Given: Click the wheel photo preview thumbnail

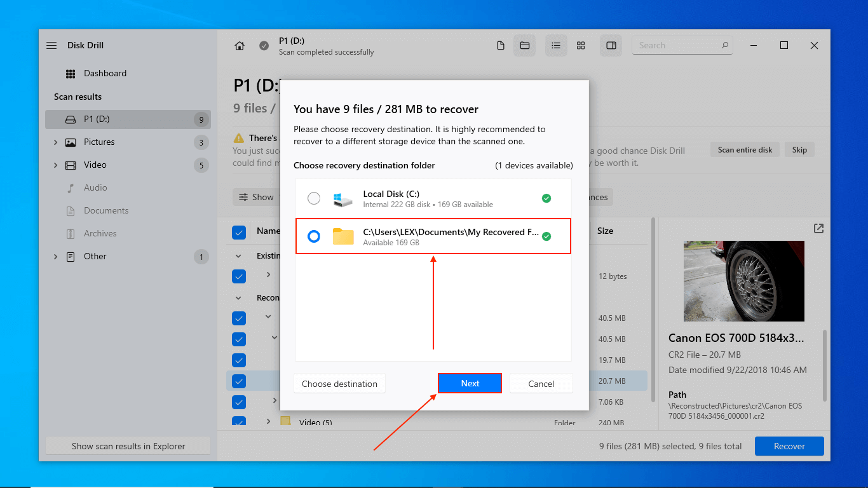Looking at the screenshot, I should coord(743,281).
